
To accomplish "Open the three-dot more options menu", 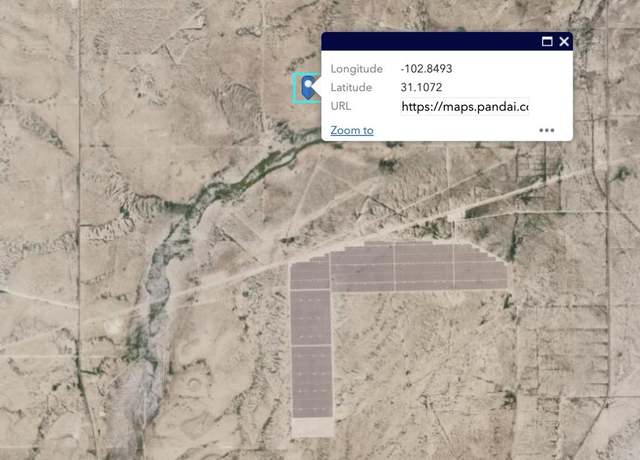I will [x=547, y=130].
